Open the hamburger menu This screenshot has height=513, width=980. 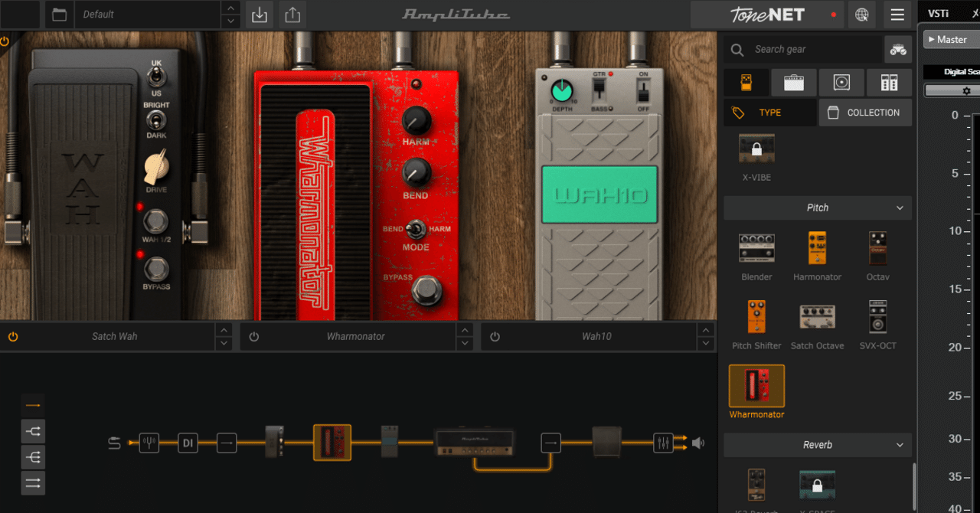897,14
